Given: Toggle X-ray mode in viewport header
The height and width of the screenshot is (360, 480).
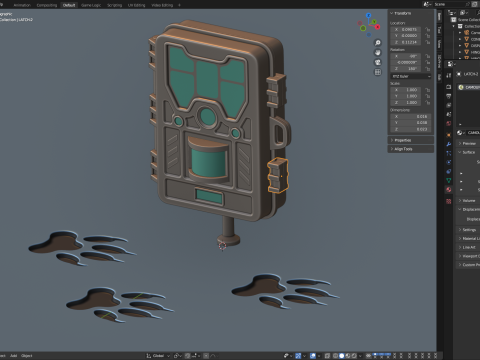Looking at the screenshot, I should pyautogui.click(x=327, y=356).
